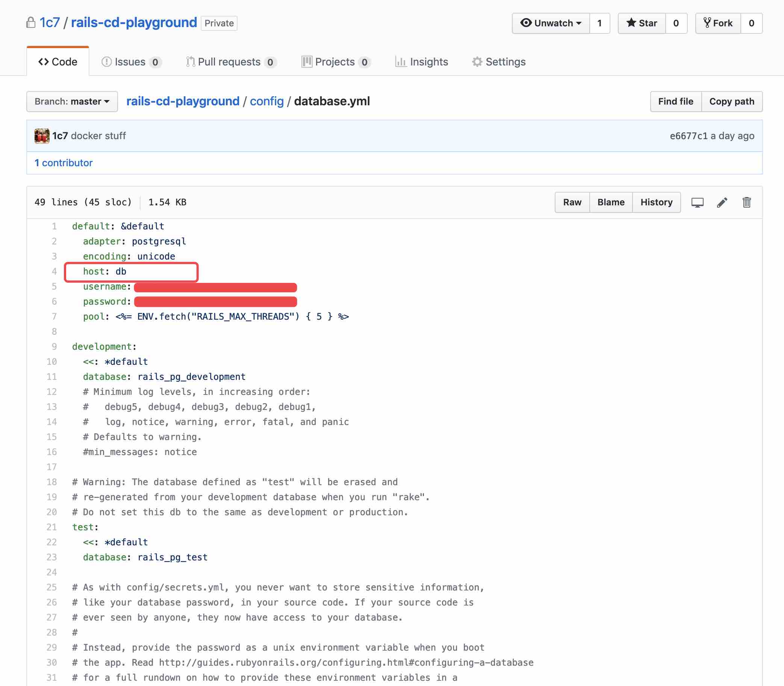Click the Blame button

(x=611, y=202)
